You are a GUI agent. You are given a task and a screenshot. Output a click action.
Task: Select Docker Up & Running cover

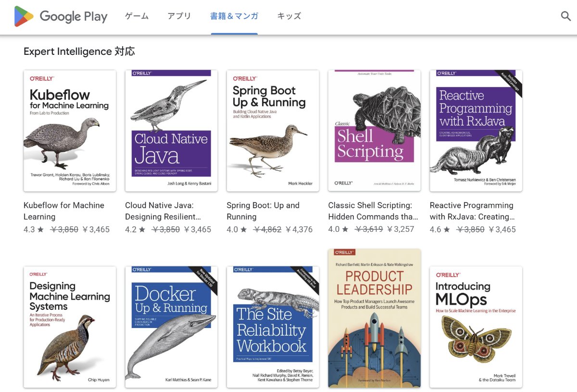171,327
